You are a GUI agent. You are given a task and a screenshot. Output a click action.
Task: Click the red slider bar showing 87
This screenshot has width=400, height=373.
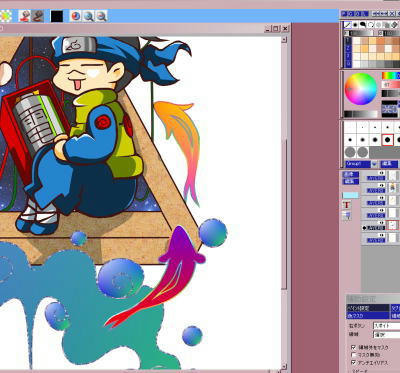point(391,85)
